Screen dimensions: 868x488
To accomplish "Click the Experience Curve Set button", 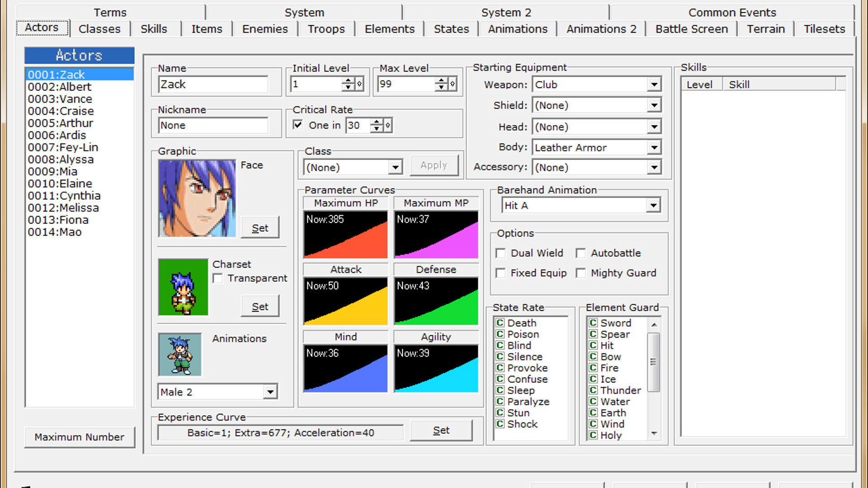I will click(x=441, y=430).
